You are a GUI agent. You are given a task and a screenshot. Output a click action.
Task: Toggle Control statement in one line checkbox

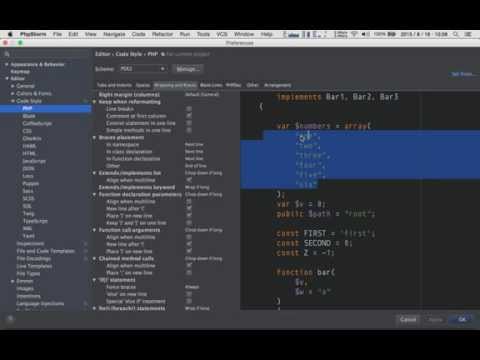tap(189, 123)
